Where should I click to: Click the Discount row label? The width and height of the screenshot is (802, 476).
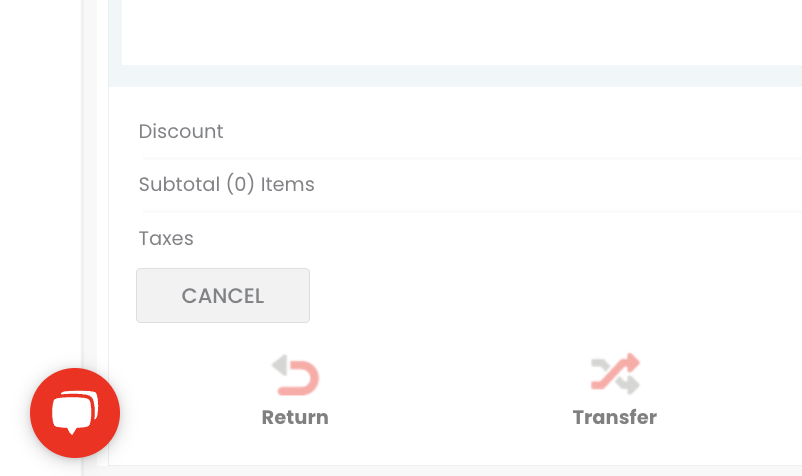click(x=181, y=131)
